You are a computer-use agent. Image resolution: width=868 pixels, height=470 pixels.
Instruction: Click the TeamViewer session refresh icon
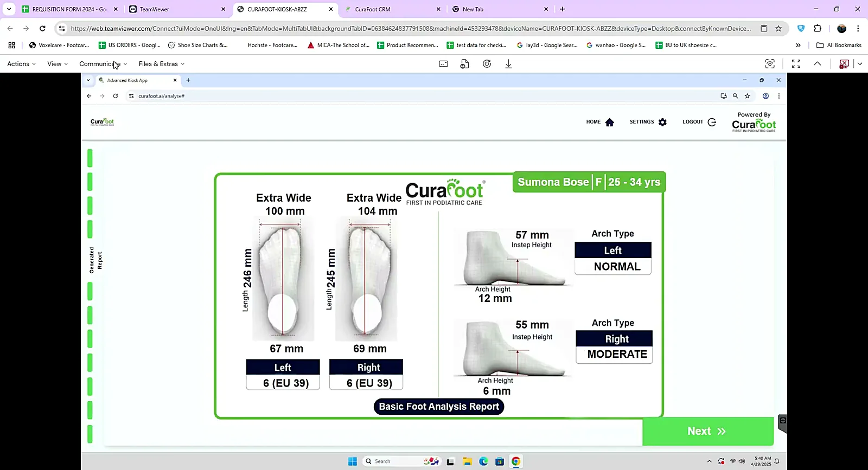(487, 64)
